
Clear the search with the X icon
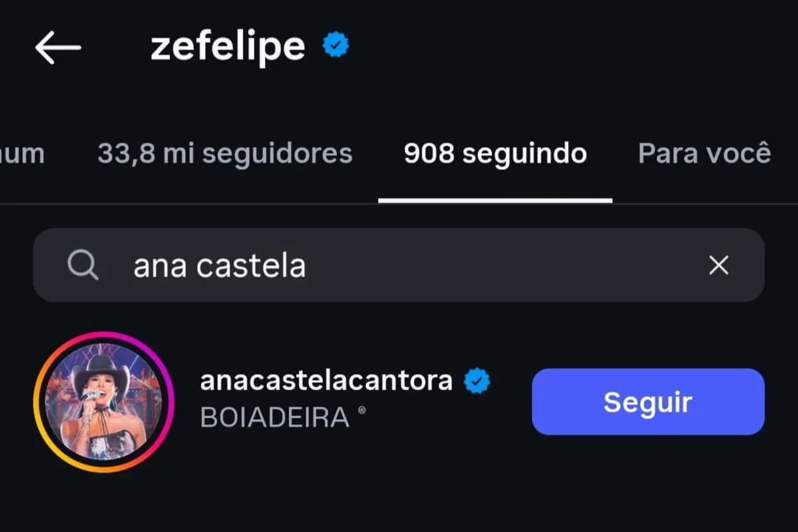click(719, 265)
